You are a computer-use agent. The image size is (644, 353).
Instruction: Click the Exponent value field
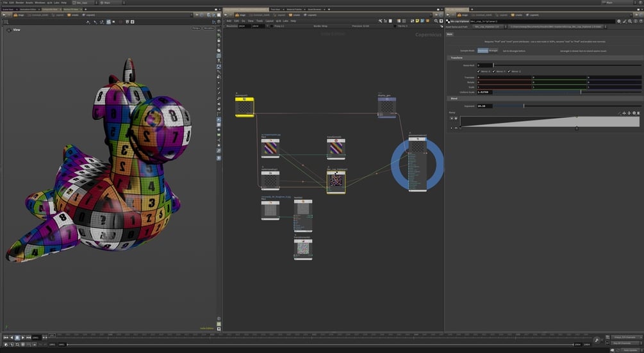(x=484, y=106)
